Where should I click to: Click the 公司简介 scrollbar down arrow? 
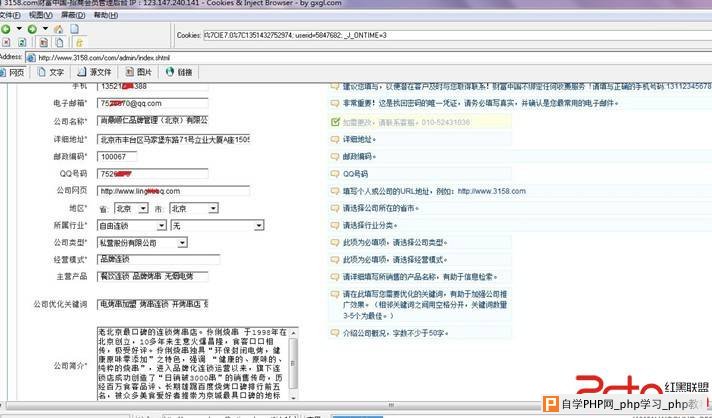tap(293, 396)
